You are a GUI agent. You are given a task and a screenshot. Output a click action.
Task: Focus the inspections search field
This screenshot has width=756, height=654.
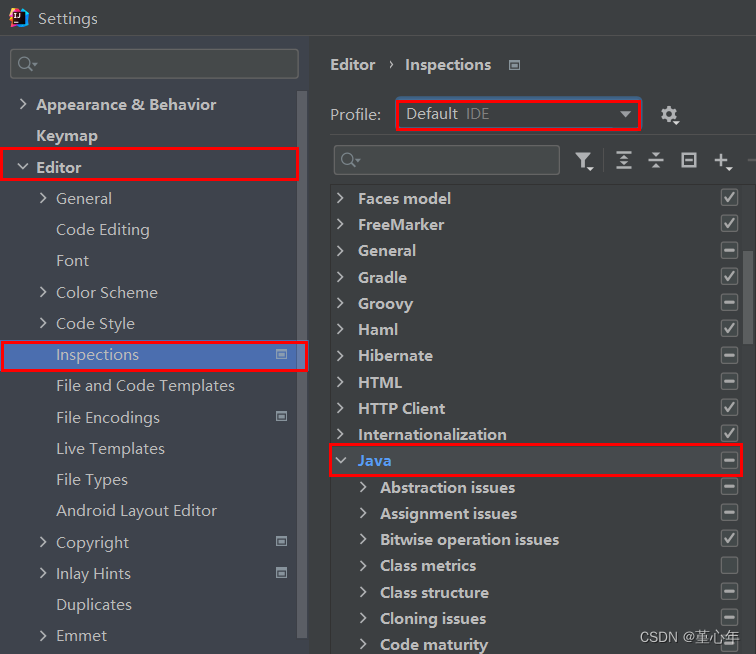(x=446, y=160)
